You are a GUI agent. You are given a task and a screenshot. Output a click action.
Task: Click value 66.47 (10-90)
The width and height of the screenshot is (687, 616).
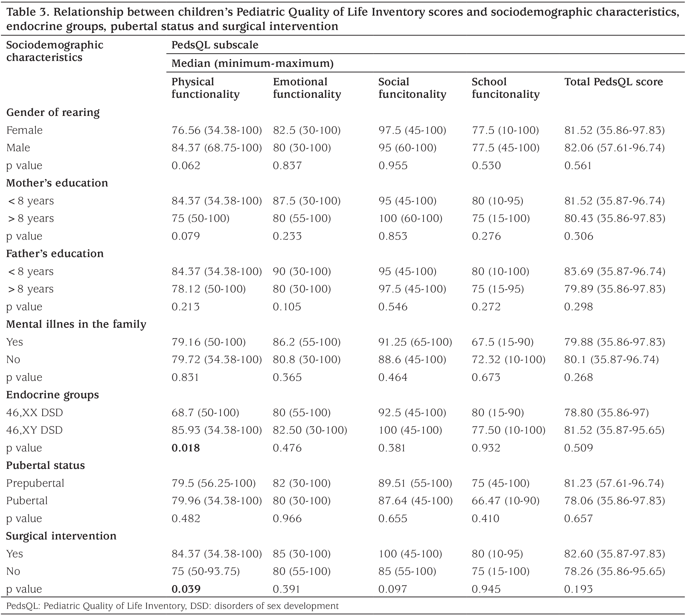tap(506, 501)
